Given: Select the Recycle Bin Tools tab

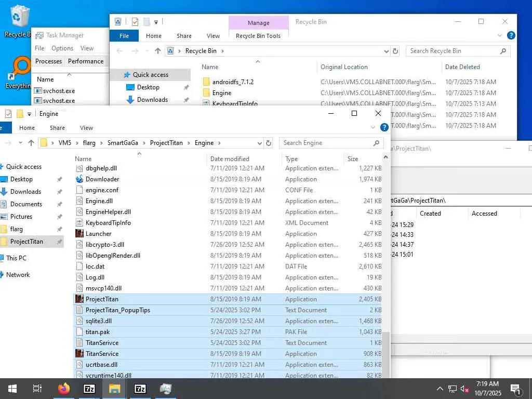Looking at the screenshot, I should click(x=258, y=36).
